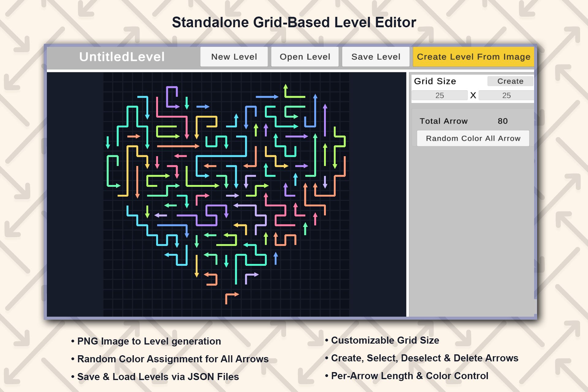
Task: Click the New Level button
Action: [234, 57]
